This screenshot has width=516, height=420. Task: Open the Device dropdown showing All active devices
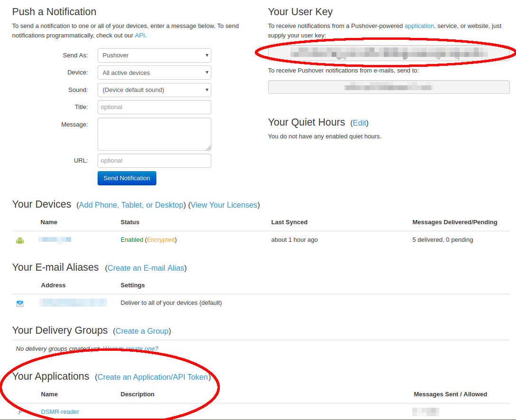tap(154, 73)
